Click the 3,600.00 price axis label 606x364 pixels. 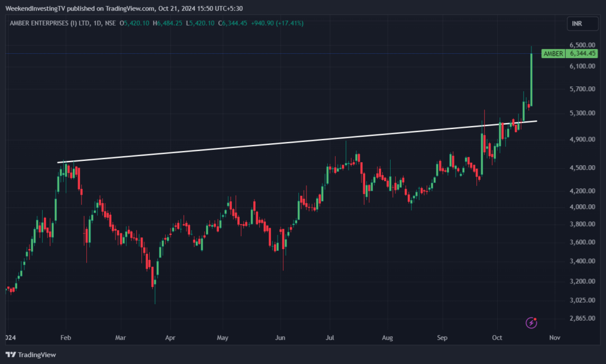[x=582, y=242]
